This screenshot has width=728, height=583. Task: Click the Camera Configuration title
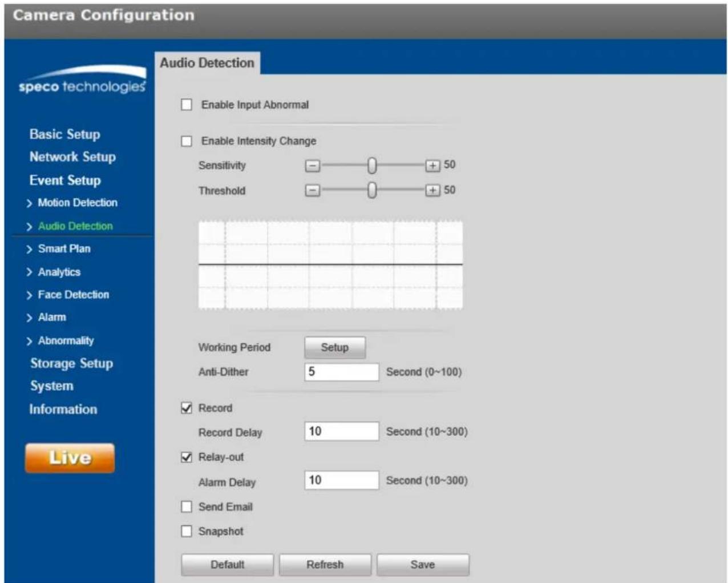pos(104,15)
